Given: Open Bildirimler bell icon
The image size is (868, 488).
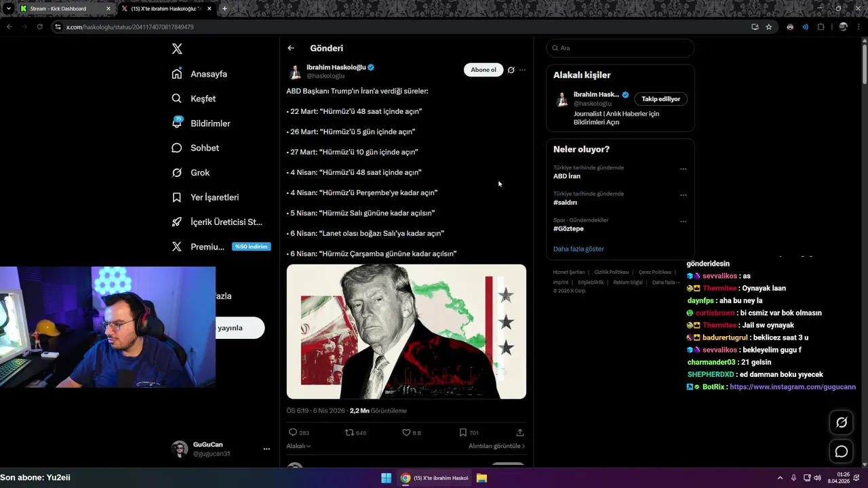Looking at the screenshot, I should 177,123.
